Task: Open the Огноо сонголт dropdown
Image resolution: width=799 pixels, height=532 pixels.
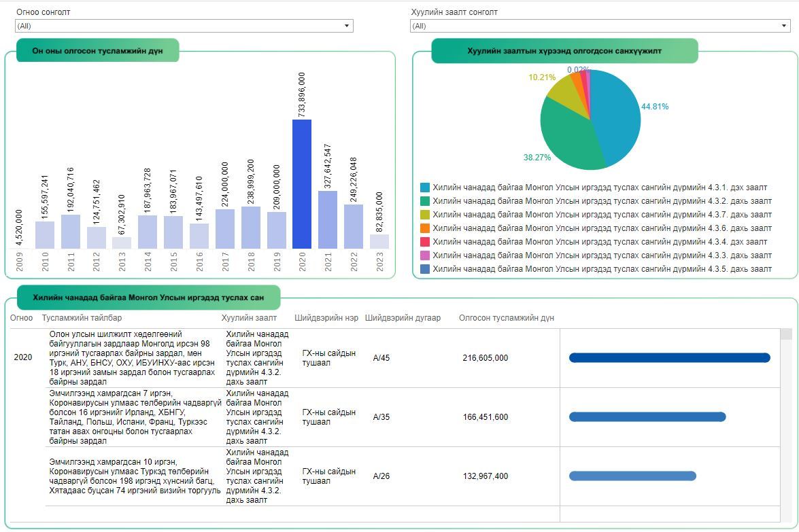Action: coord(184,26)
